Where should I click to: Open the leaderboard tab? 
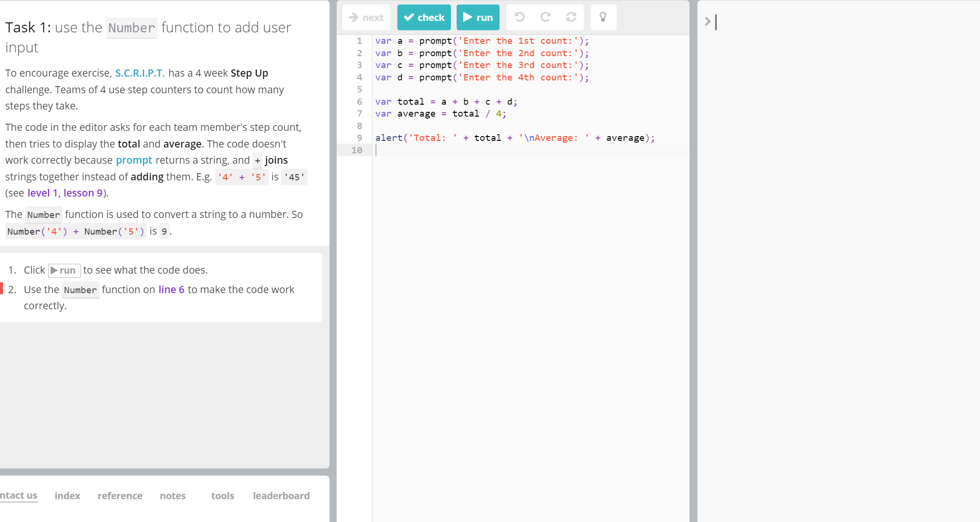point(281,496)
